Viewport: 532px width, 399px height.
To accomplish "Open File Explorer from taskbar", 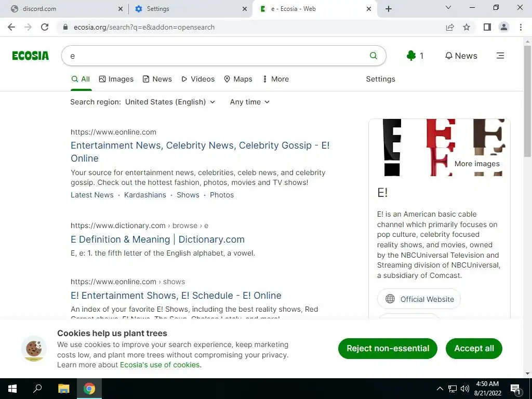I will 63,389.
